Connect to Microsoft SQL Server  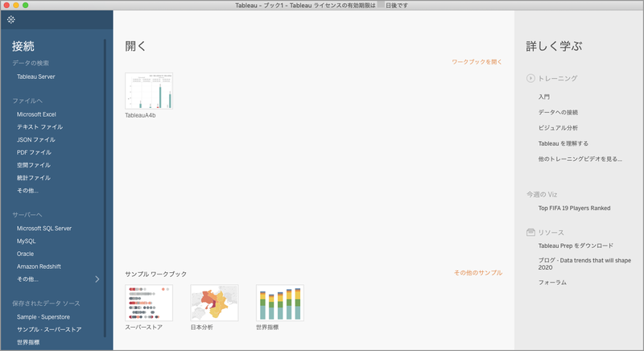tap(44, 229)
